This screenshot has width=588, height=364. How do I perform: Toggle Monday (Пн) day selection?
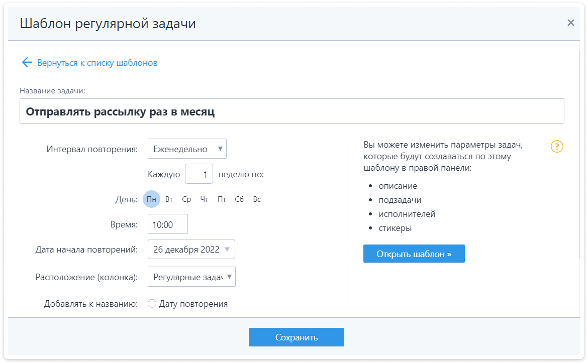(152, 199)
